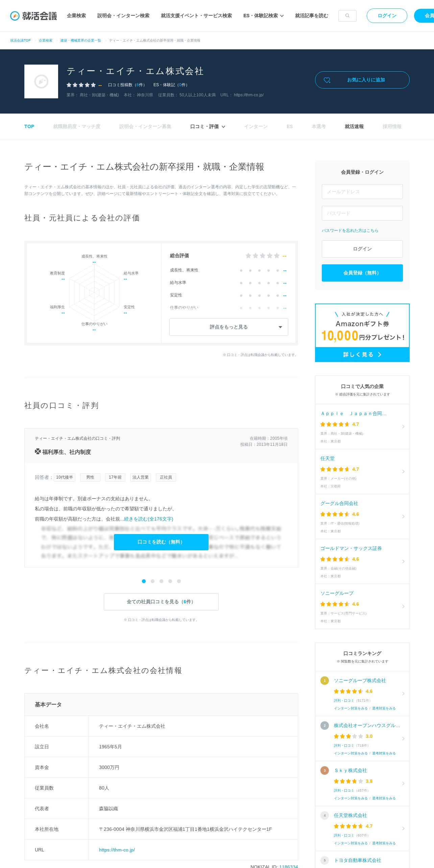434x868 pixels.
Task: Click the arrow icon on 詳しく見る banner
Action: [x=380, y=355]
